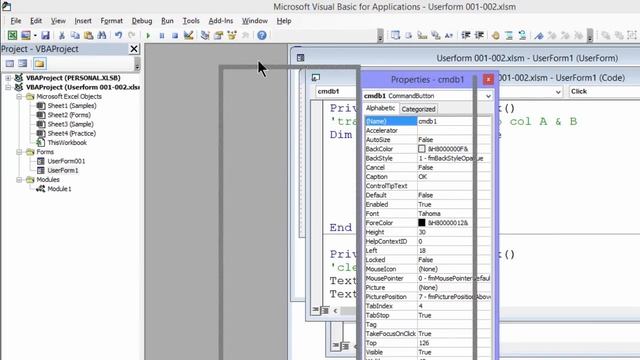This screenshot has height=360, width=640.
Task: Open Insert UserForm dropdown arrow
Action: (35, 36)
